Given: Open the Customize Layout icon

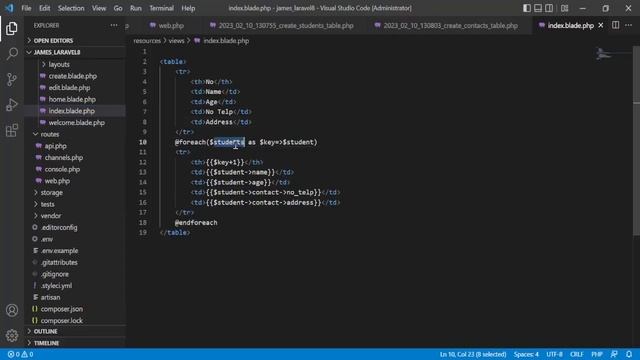Looking at the screenshot, I should (x=564, y=8).
